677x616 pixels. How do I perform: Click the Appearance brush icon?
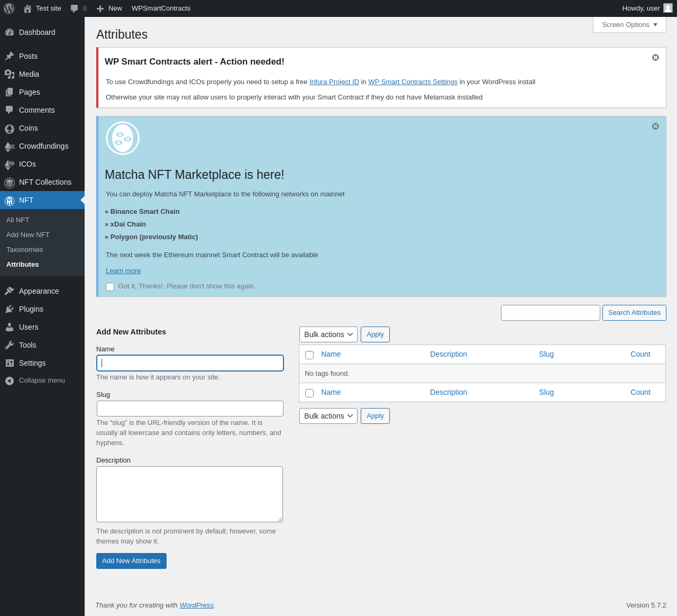pyautogui.click(x=10, y=291)
